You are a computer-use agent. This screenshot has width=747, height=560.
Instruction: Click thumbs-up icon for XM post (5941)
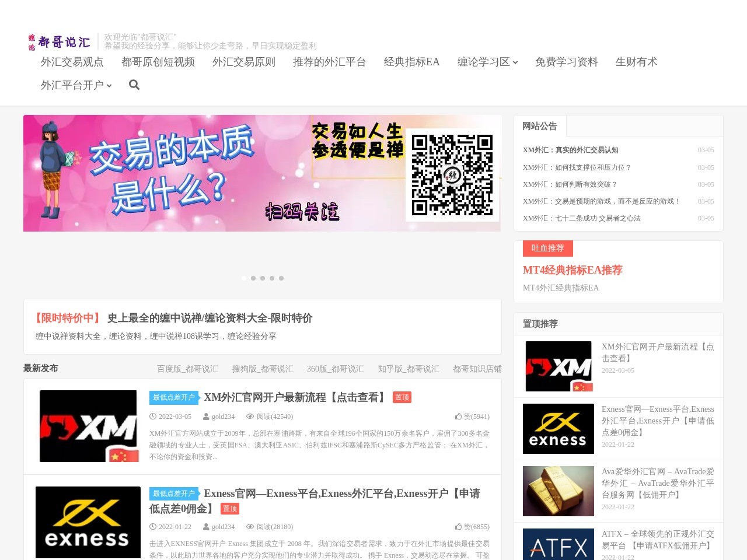pyautogui.click(x=458, y=416)
